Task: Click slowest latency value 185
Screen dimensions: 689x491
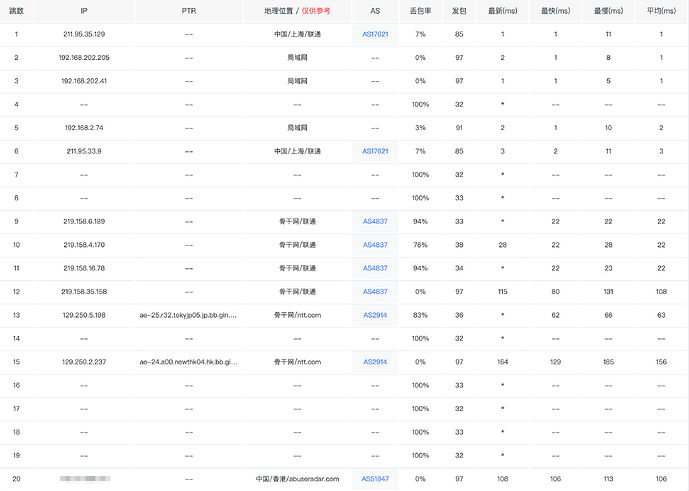Action: pyautogui.click(x=609, y=362)
